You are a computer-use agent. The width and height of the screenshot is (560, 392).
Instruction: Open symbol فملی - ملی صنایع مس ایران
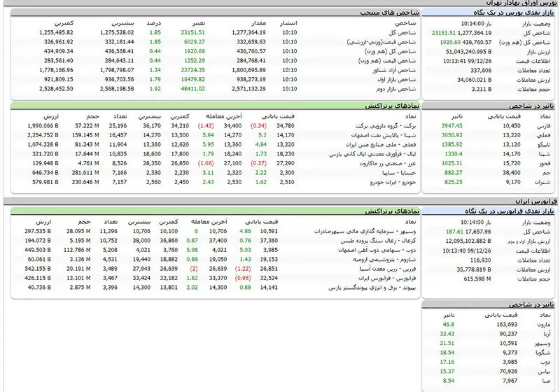coord(381,145)
